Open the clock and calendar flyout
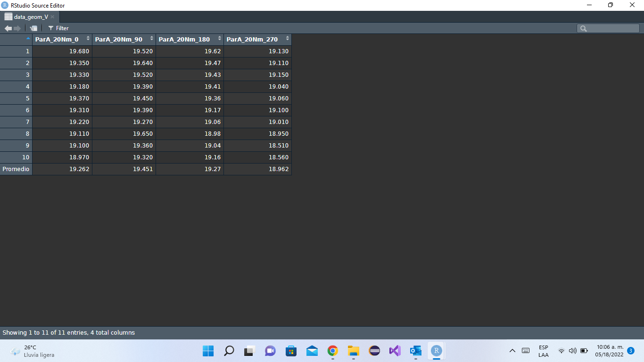 click(x=609, y=351)
